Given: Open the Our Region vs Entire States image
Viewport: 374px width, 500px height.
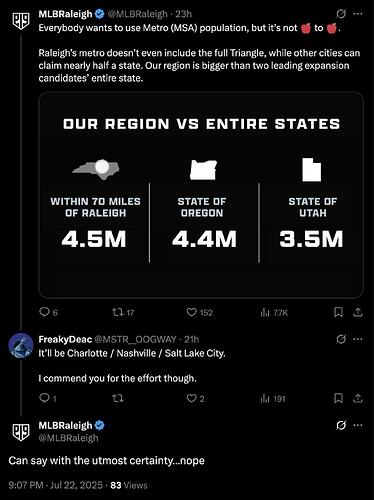Looking at the screenshot, I should point(201,195).
